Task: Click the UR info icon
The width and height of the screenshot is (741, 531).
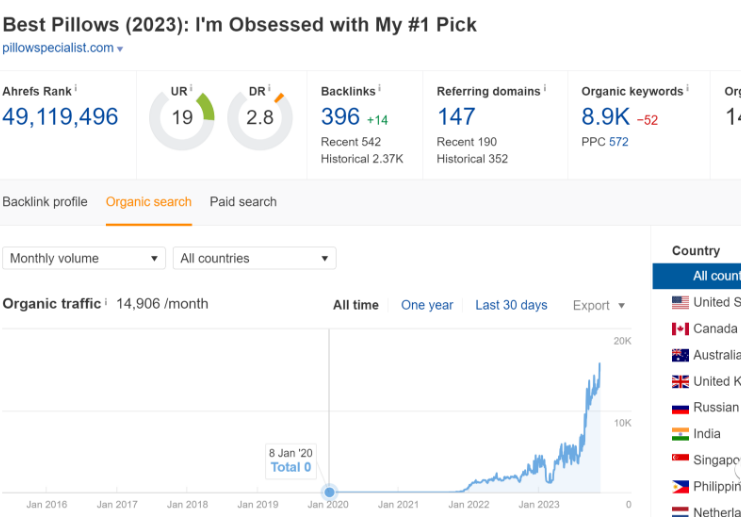Action: pos(191,88)
